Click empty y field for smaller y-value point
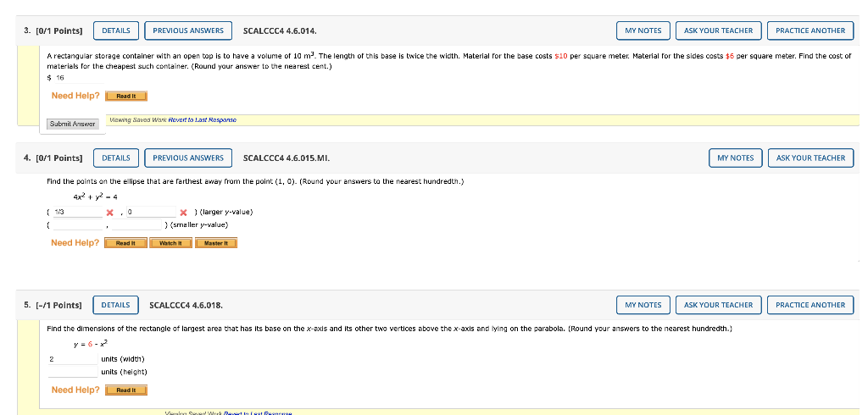 pos(138,224)
